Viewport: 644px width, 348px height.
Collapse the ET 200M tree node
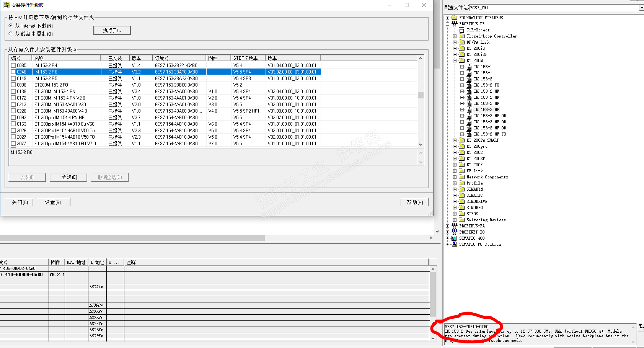pos(455,60)
